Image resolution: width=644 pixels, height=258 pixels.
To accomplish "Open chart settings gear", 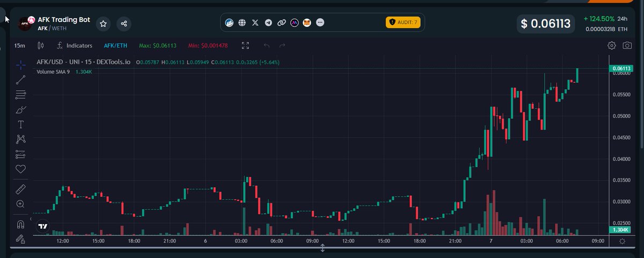I will (x=612, y=46).
